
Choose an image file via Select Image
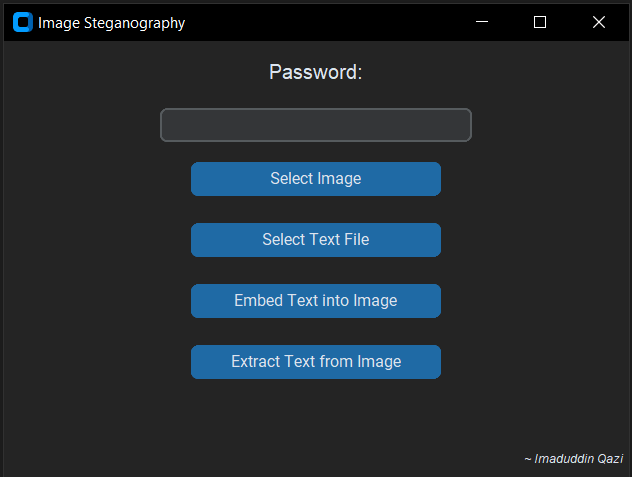coord(315,179)
